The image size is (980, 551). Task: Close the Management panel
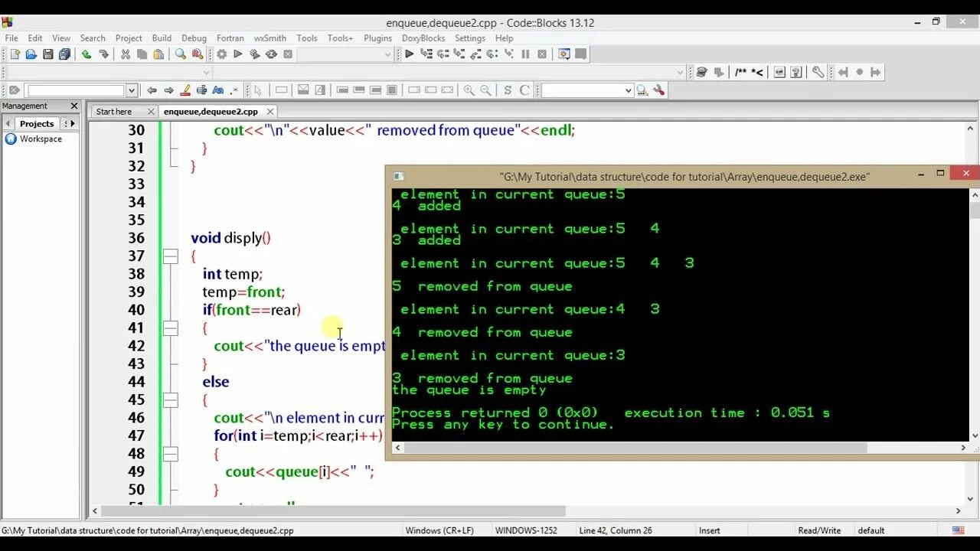pyautogui.click(x=74, y=106)
